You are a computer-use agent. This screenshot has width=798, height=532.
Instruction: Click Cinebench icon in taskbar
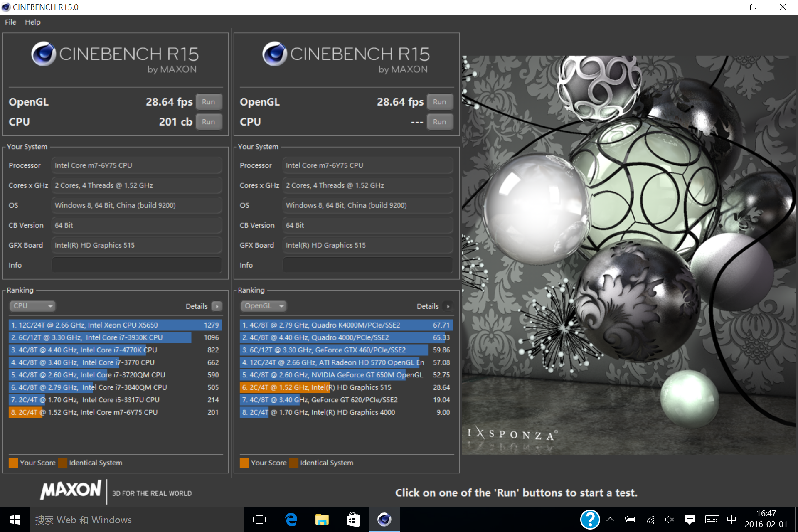coord(384,520)
